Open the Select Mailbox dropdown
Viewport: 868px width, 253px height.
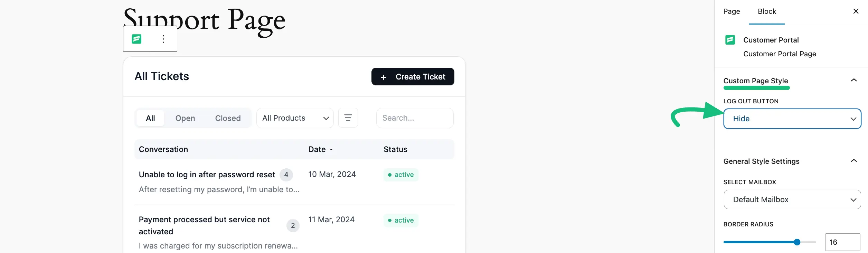[x=792, y=199]
